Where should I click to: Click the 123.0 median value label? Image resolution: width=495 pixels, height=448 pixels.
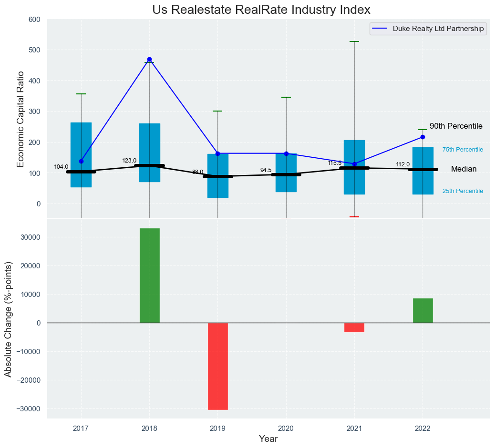[x=129, y=161]
